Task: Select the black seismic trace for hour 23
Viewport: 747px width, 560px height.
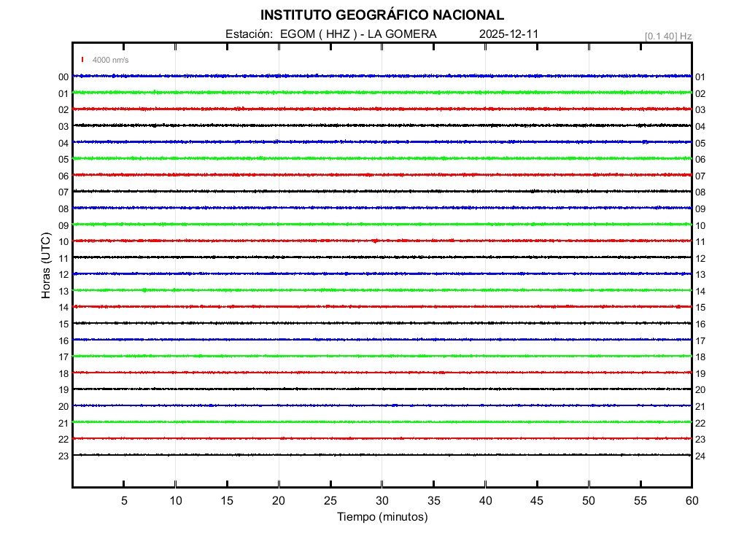Action: [x=382, y=455]
